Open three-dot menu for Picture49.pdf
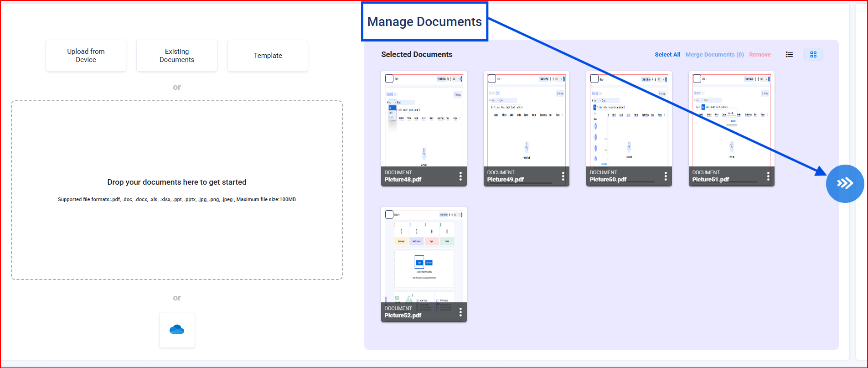The image size is (868, 368). click(x=563, y=176)
